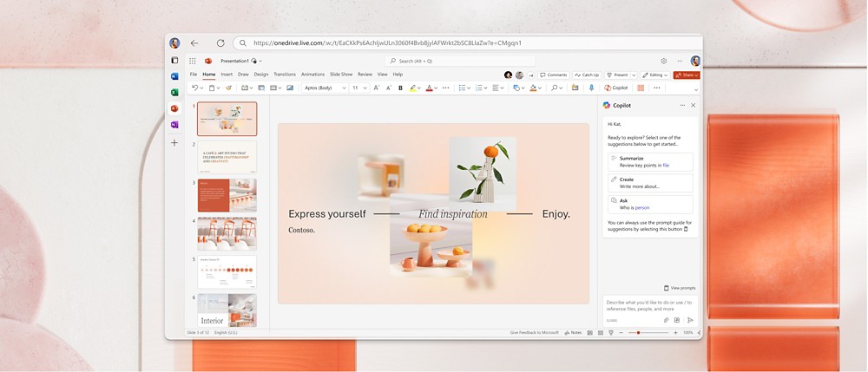The image size is (868, 372).
Task: Click the Format Painter brush
Action: tap(228, 88)
